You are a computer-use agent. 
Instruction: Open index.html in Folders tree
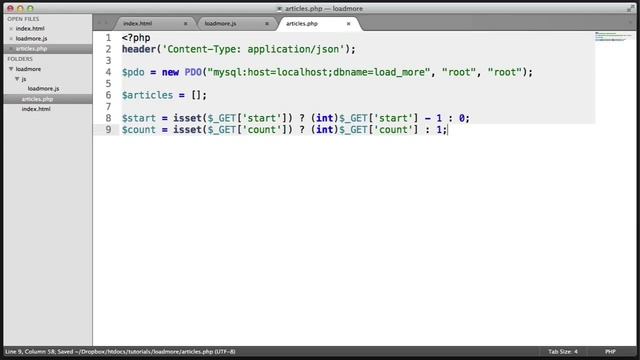tap(36, 109)
